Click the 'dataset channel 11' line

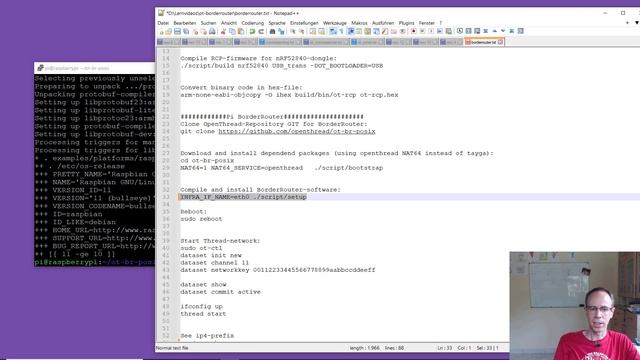click(x=215, y=263)
